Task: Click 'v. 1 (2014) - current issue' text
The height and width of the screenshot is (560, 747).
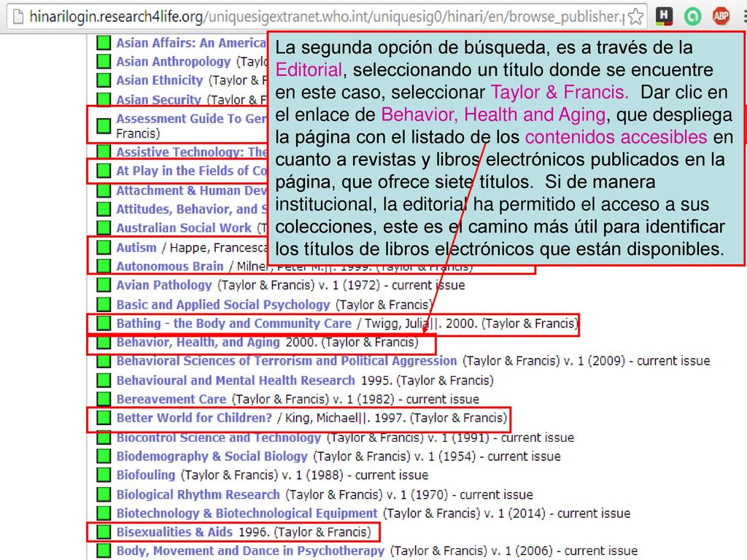Action: pyautogui.click(x=557, y=513)
